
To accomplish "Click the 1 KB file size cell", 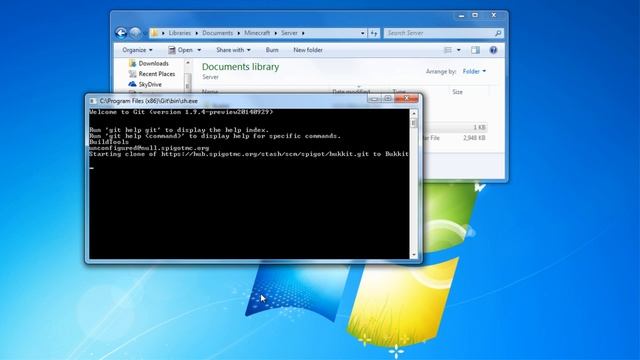I will 480,127.
